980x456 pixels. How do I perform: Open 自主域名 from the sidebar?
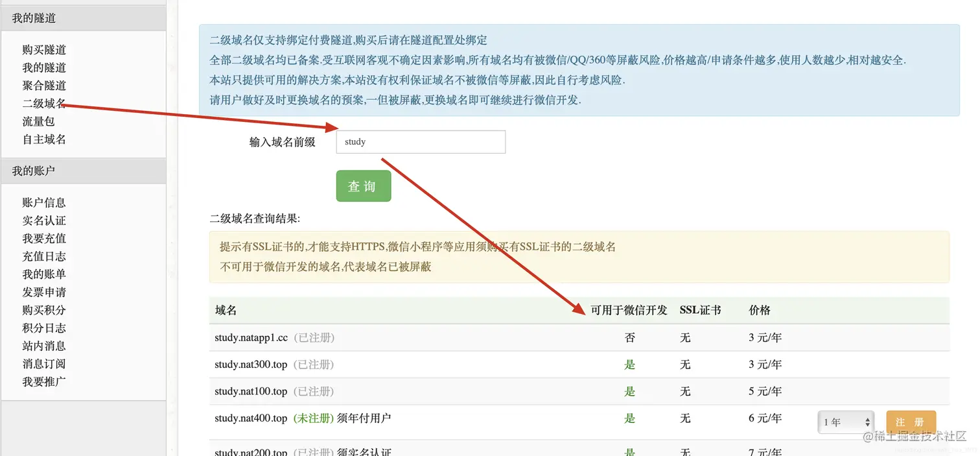click(43, 139)
